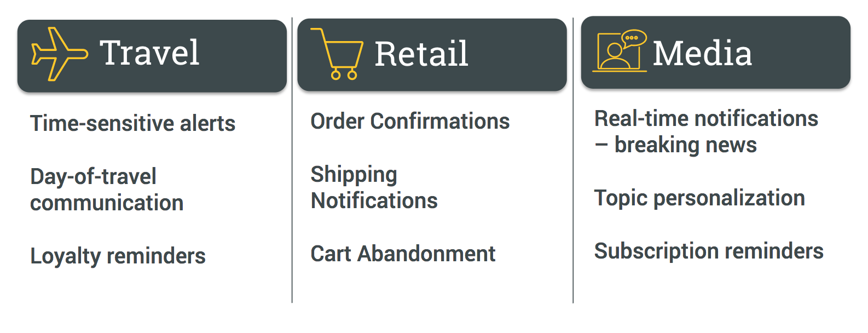This screenshot has width=868, height=333.
Task: Select the Travel heading text
Action: pyautogui.click(x=149, y=53)
